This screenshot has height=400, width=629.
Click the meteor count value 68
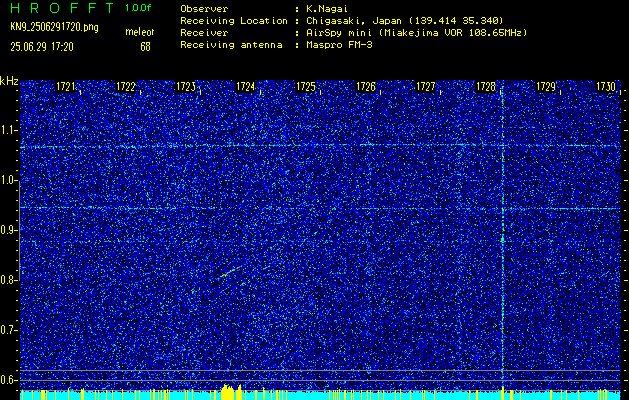point(145,47)
